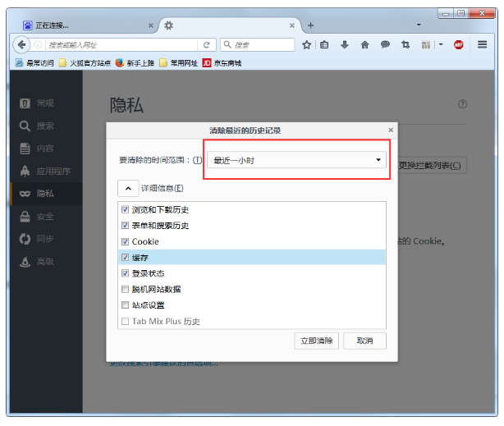The image size is (504, 426).
Task: Enable Tab Mix Plus 历史 checkbox
Action: click(x=125, y=321)
